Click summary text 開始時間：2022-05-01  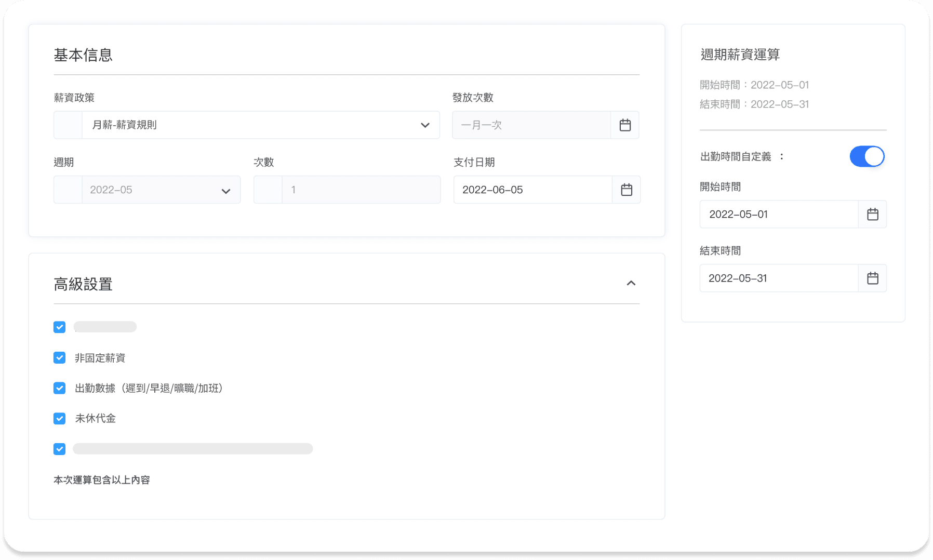[754, 85]
